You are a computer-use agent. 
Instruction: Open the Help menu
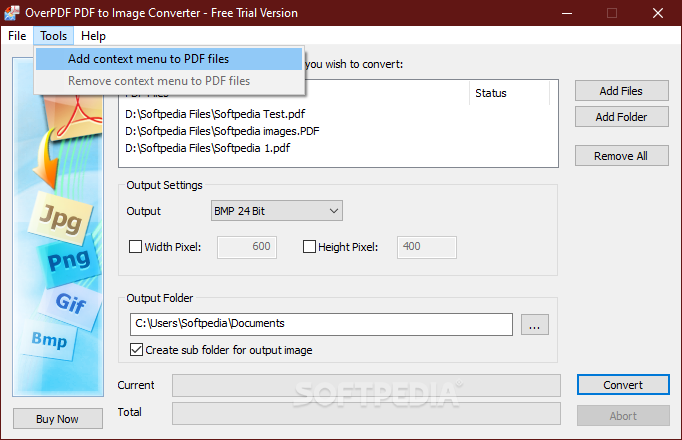click(93, 36)
